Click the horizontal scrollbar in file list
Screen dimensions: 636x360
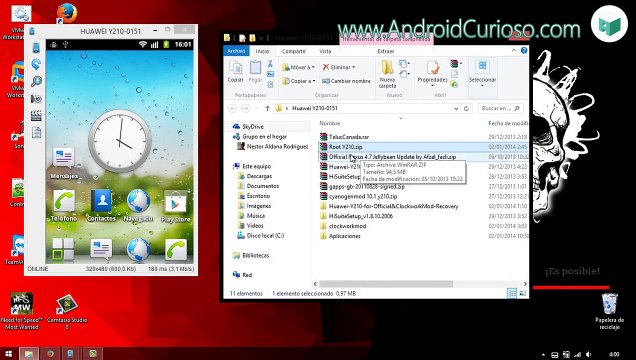coord(386,284)
